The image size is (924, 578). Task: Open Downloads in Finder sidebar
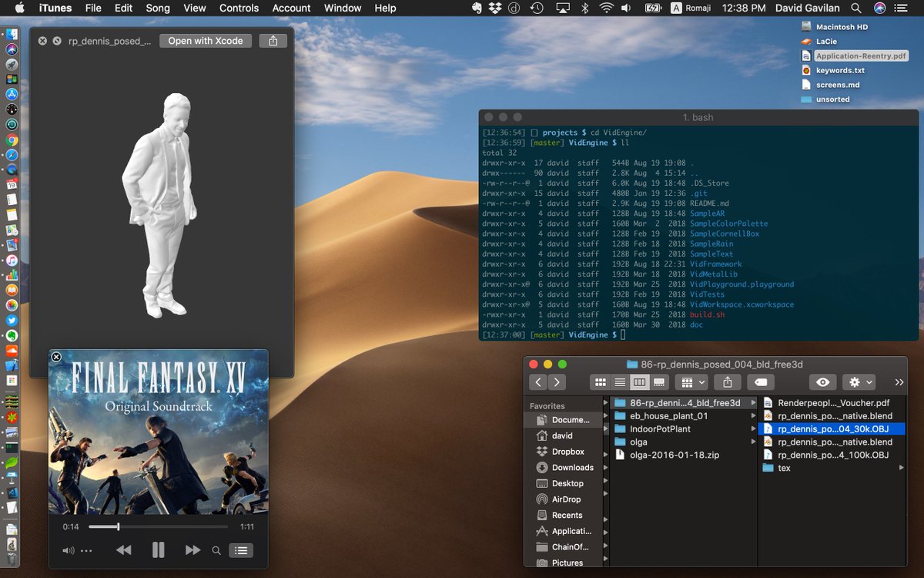coord(572,468)
